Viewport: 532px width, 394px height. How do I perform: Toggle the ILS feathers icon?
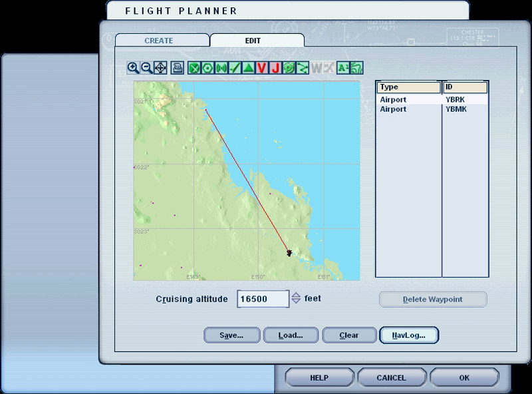(x=234, y=67)
